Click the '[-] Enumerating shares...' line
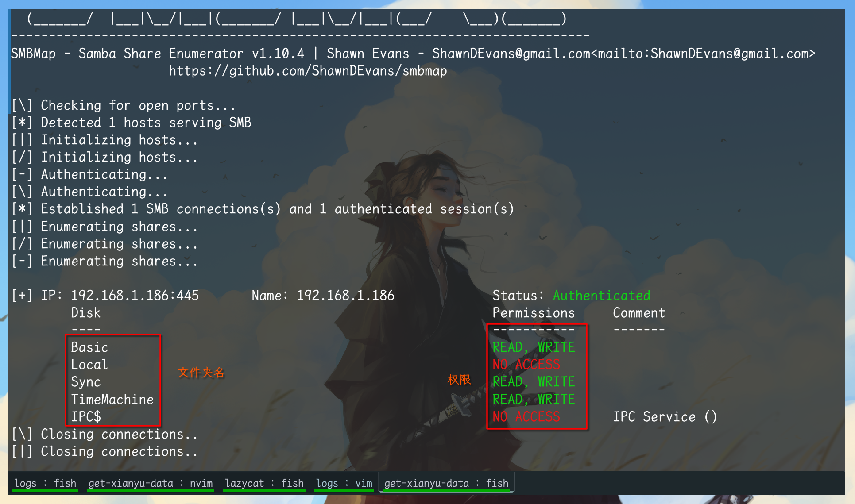 click(104, 261)
